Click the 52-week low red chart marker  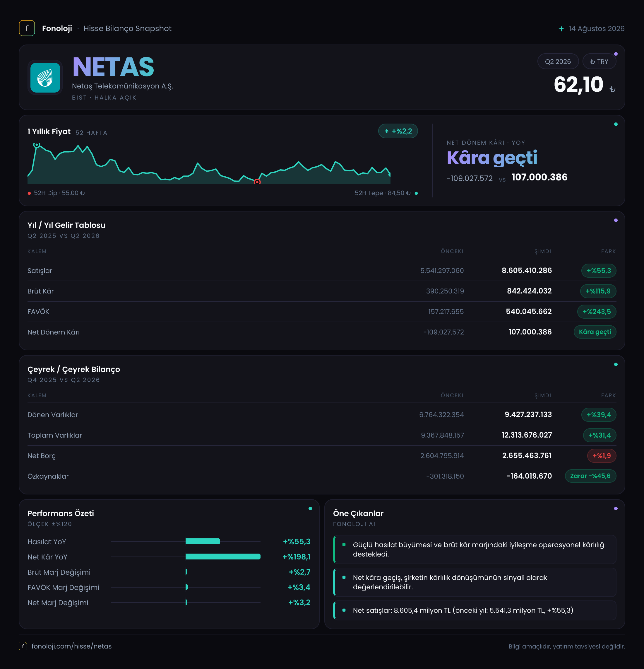[257, 182]
